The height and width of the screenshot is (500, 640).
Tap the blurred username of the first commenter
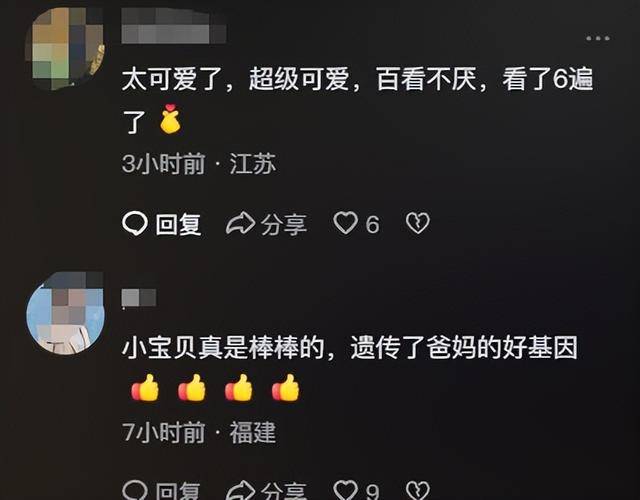coord(174,25)
